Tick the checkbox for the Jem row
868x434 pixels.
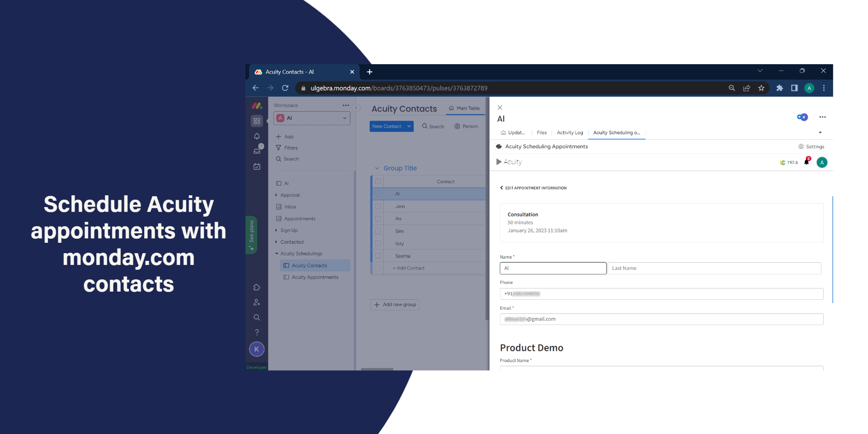378,206
